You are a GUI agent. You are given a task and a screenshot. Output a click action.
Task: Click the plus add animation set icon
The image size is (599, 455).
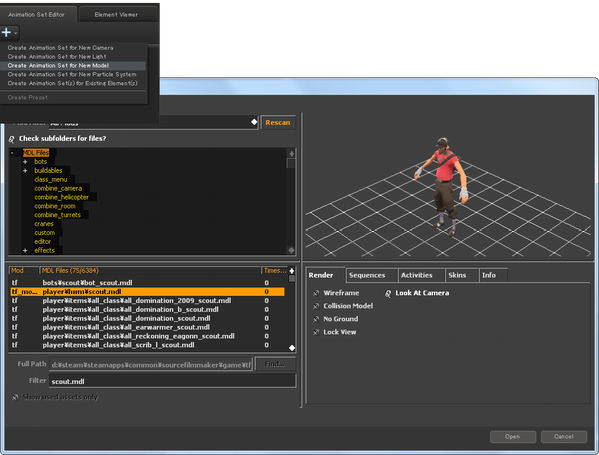6,32
